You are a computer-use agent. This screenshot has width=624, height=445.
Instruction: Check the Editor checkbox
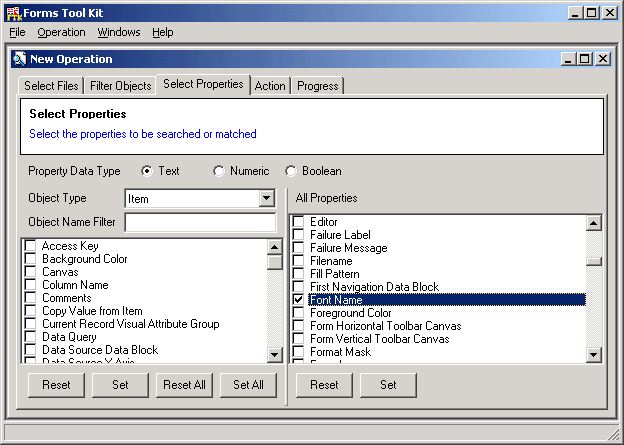pos(298,221)
